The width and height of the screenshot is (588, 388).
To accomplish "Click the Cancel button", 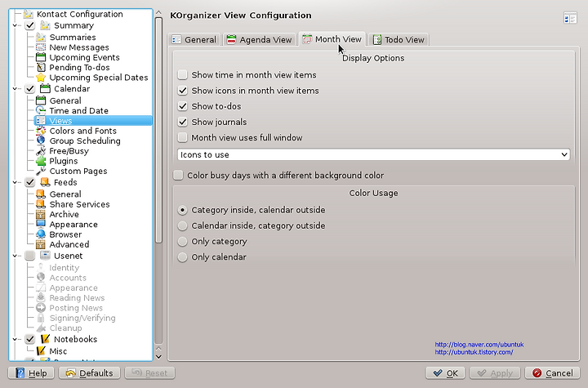I will point(553,373).
